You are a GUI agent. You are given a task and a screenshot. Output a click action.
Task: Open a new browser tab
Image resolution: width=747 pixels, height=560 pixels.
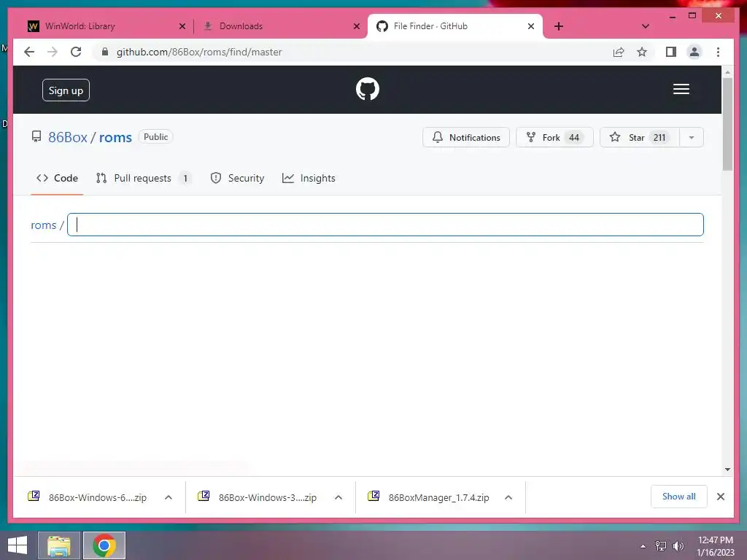click(x=558, y=26)
